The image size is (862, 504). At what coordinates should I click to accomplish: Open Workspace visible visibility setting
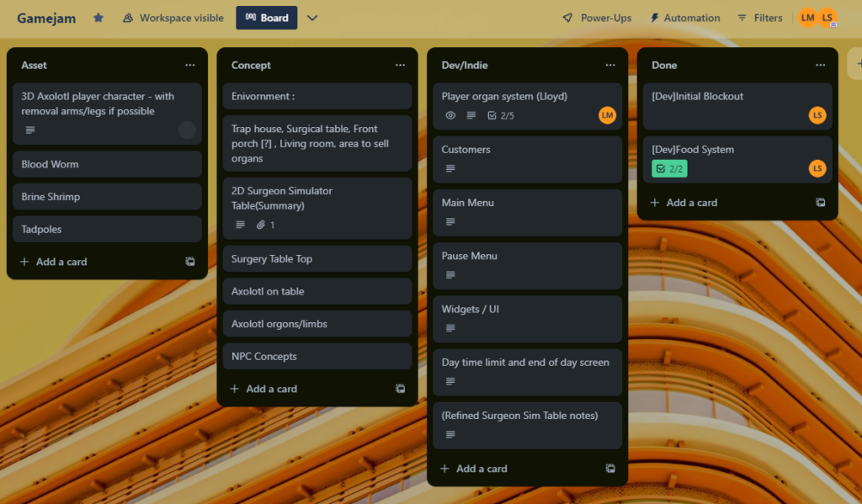[173, 18]
